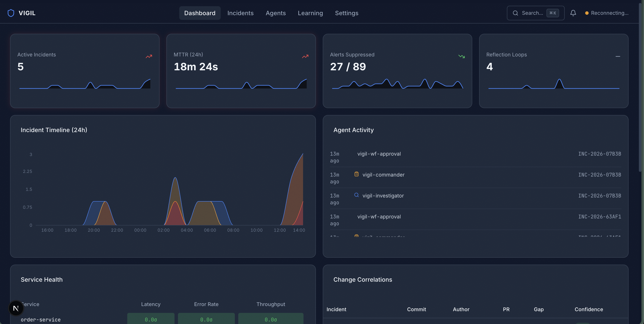
Task: Click the Reflection Loops flat trend dash
Action: (x=618, y=56)
